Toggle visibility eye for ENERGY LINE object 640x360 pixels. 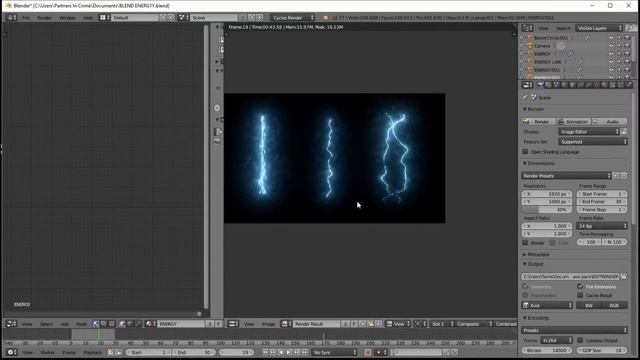pyautogui.click(x=611, y=62)
